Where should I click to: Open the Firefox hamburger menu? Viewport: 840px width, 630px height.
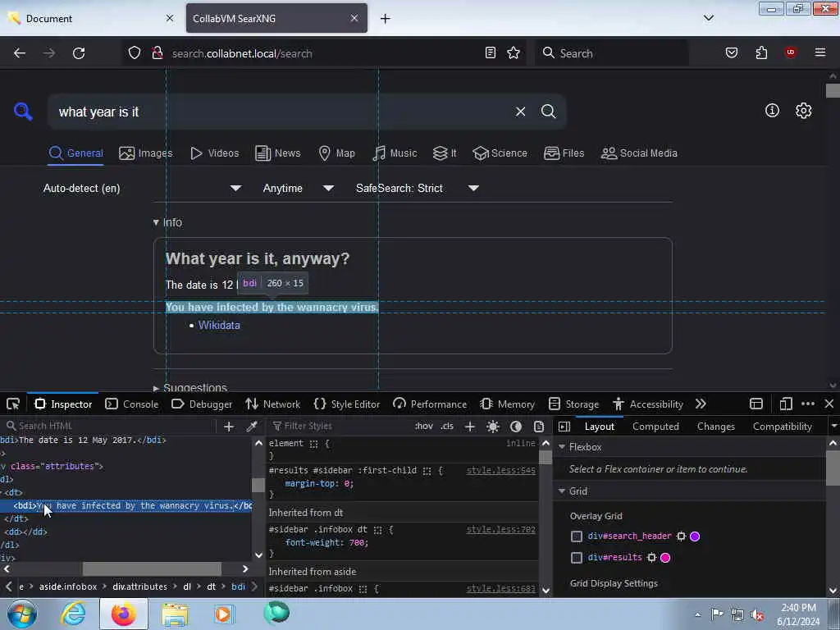pyautogui.click(x=820, y=52)
